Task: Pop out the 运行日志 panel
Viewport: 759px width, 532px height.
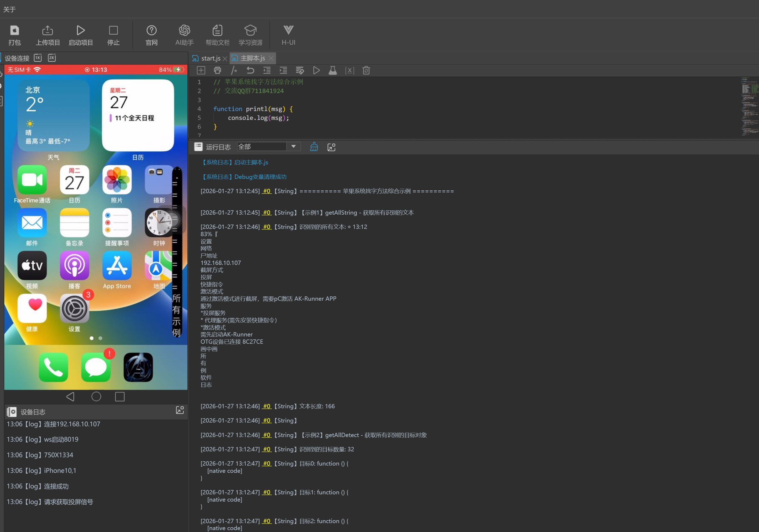Action: coord(331,147)
